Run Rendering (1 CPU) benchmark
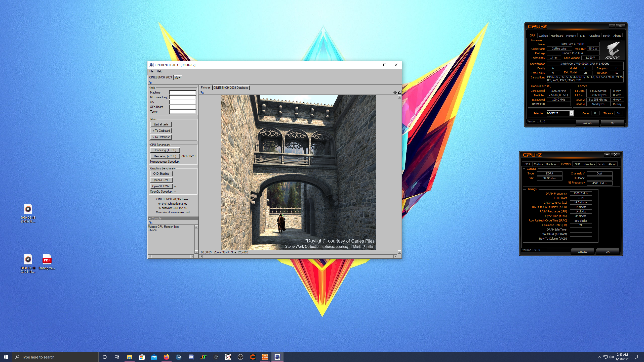Image resolution: width=644 pixels, height=362 pixels. 165,150
